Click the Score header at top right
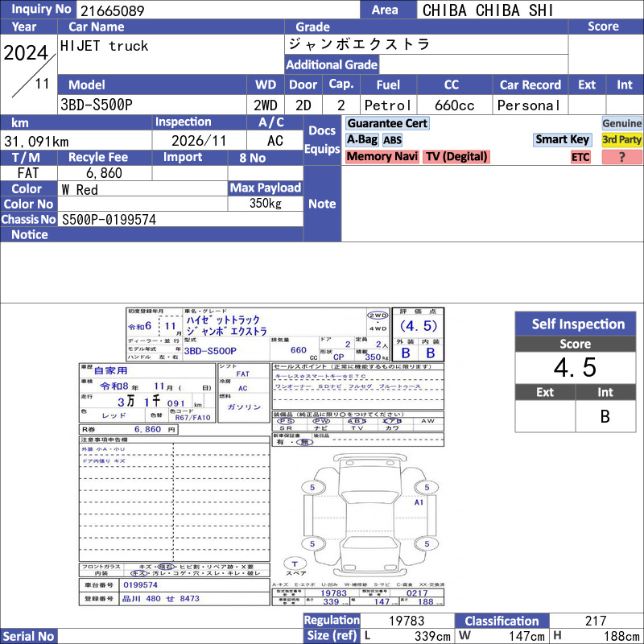The height and width of the screenshot is (644, 644). 603,27
